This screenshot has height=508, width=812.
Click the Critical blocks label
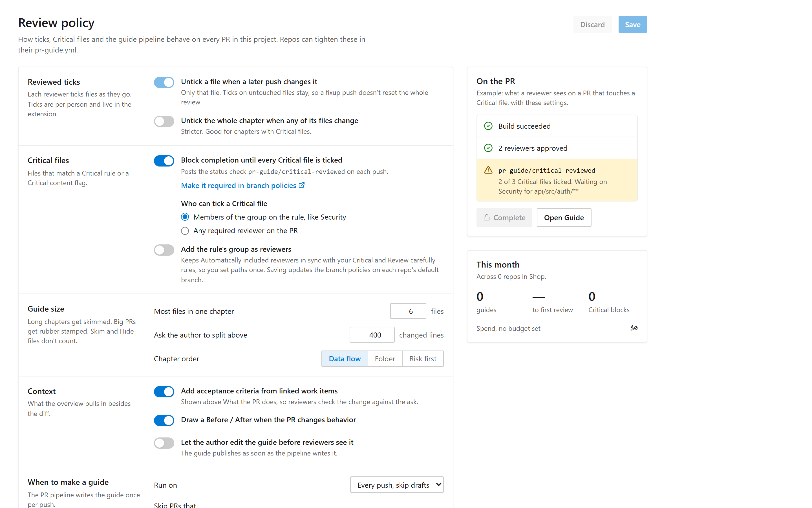[x=609, y=310]
